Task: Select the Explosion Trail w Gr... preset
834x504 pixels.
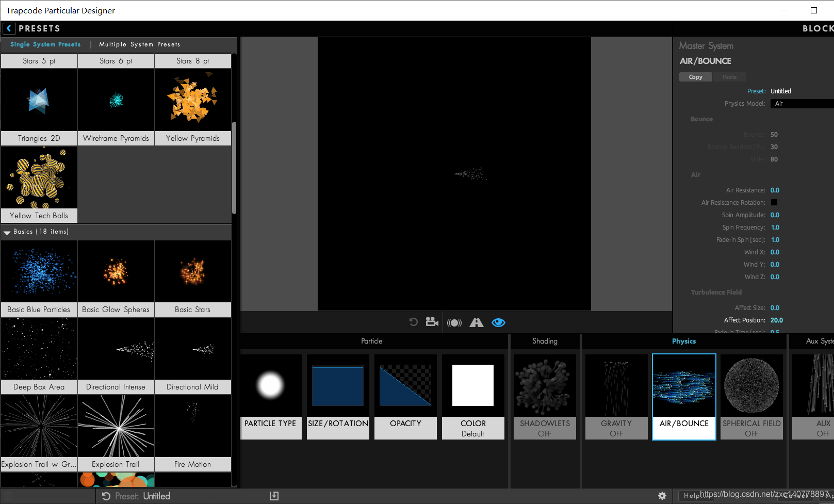Action: pos(39,433)
